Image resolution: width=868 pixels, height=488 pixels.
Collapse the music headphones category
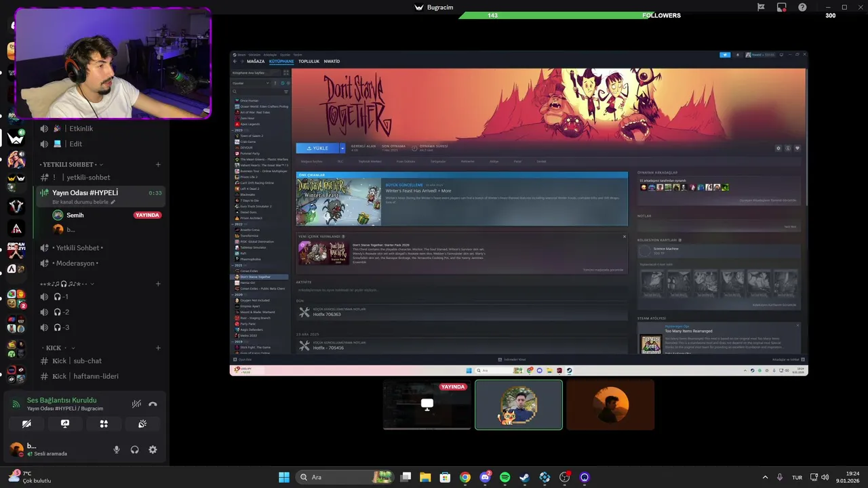point(66,284)
